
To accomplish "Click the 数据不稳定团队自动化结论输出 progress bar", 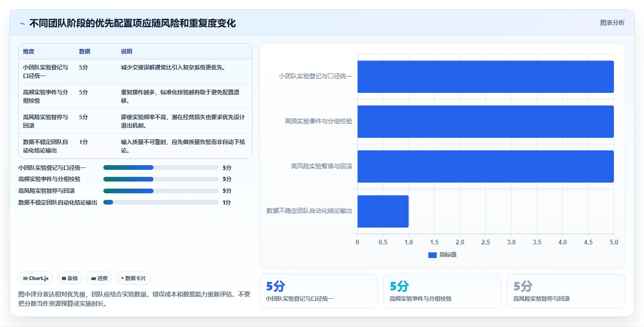I will [x=161, y=202].
